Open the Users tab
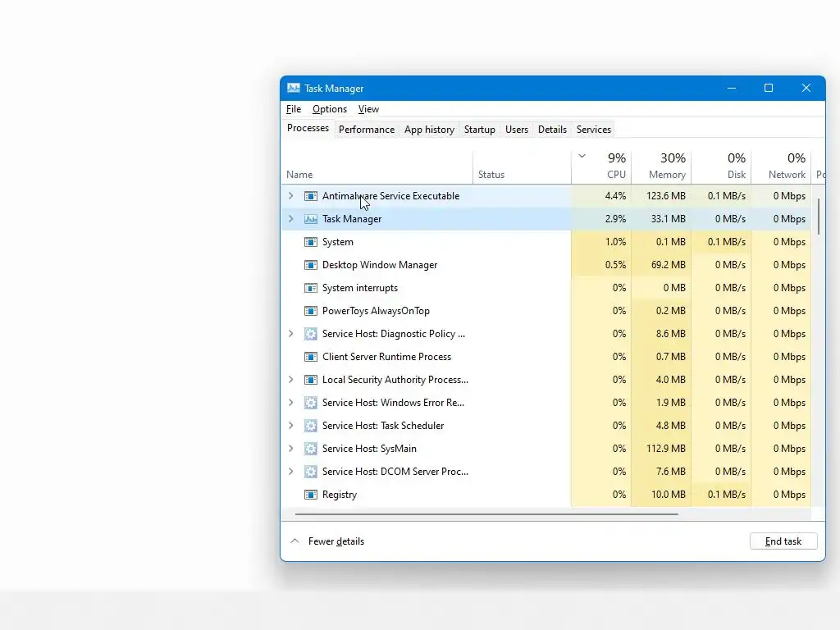This screenshot has width=840, height=630. (x=517, y=130)
